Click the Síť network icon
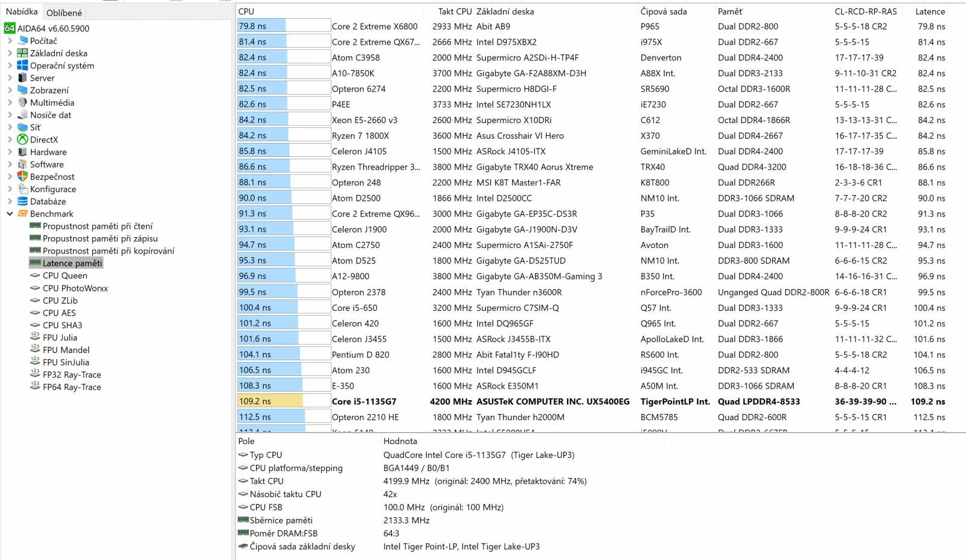 [x=23, y=127]
